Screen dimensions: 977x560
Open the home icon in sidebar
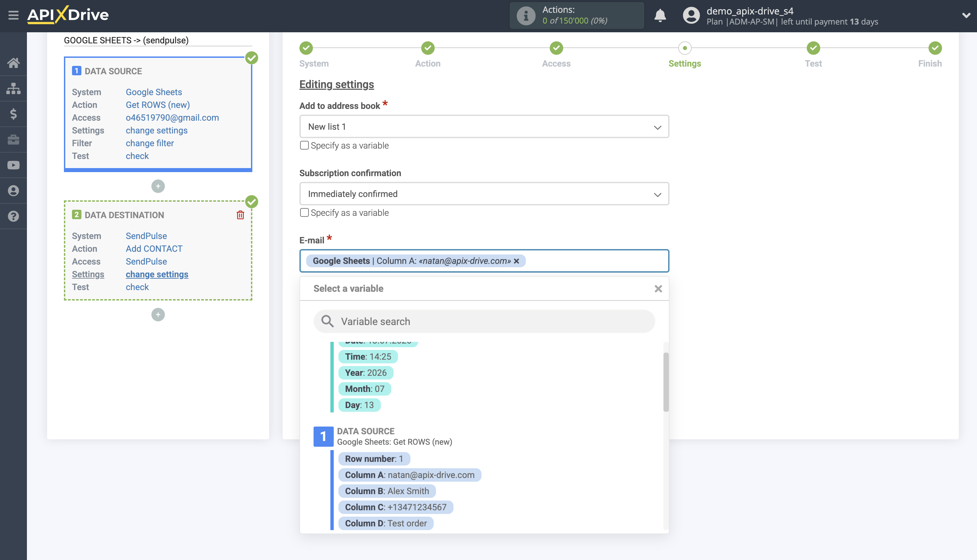click(x=13, y=63)
